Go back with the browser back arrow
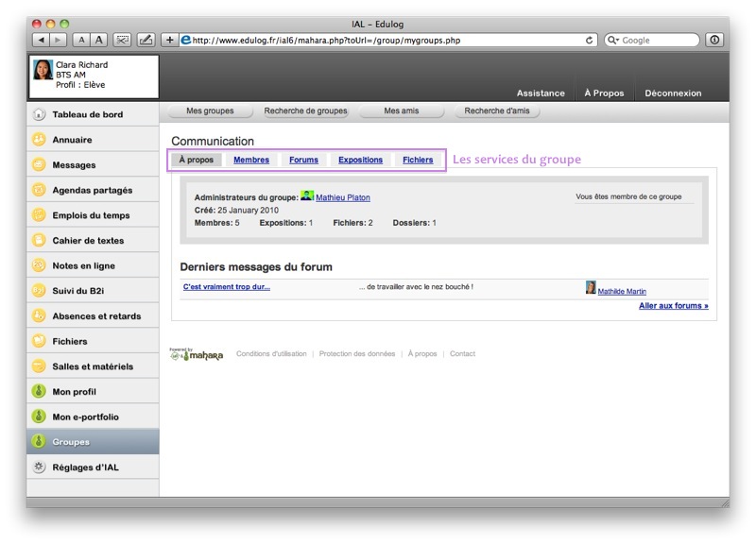 [x=41, y=40]
